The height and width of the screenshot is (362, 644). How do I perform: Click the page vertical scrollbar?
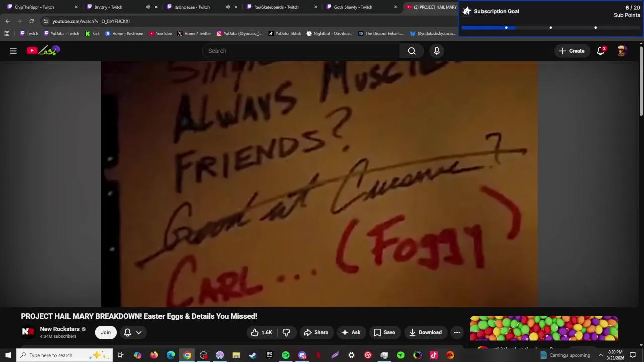641,80
